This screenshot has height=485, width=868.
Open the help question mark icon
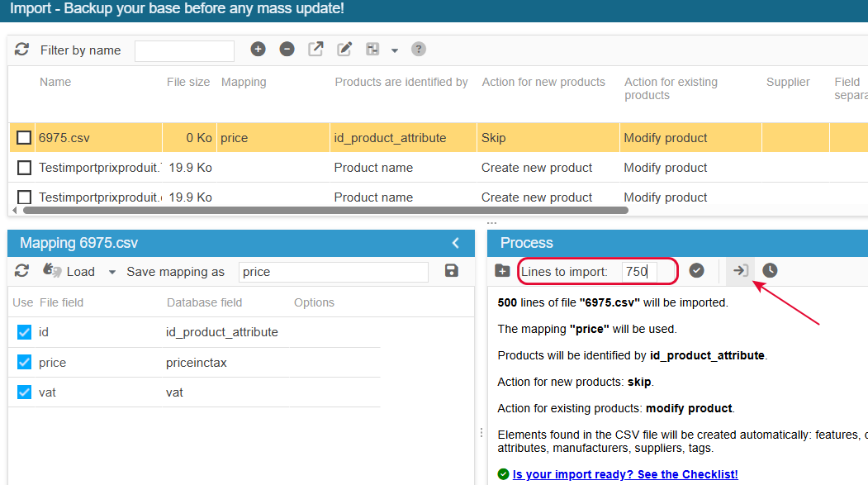pyautogui.click(x=419, y=50)
